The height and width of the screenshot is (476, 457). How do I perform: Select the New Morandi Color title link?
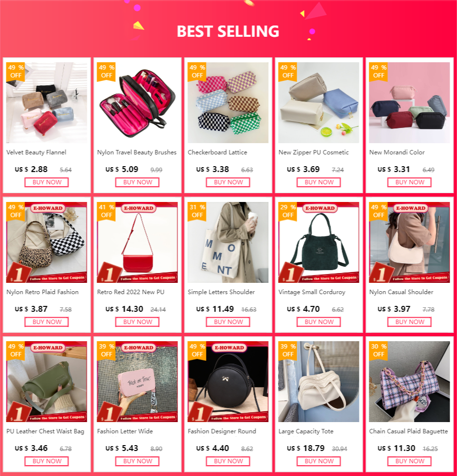click(x=397, y=152)
